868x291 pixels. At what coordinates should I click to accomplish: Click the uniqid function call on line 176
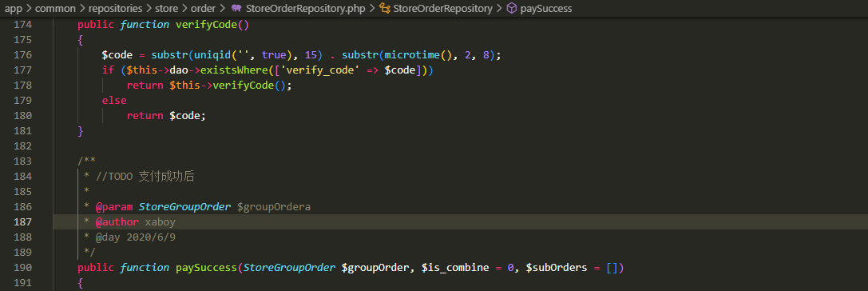[212, 55]
